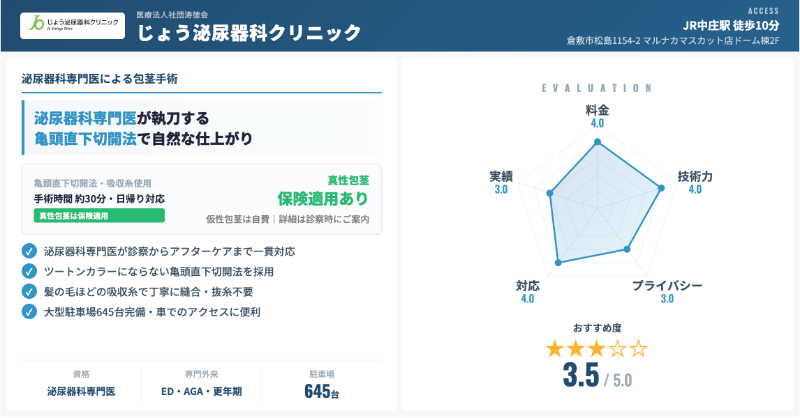
Task: Click the checkmark beside 吸収糸で丁寧に縫合 line
Action: point(29,291)
